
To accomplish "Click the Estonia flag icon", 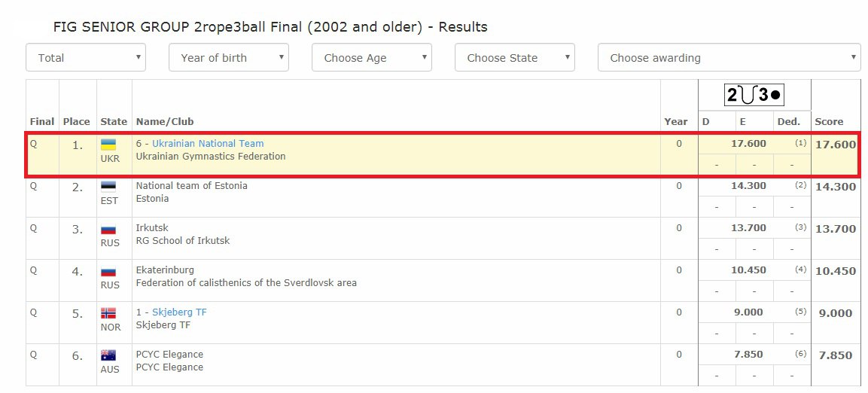I will coord(108,187).
